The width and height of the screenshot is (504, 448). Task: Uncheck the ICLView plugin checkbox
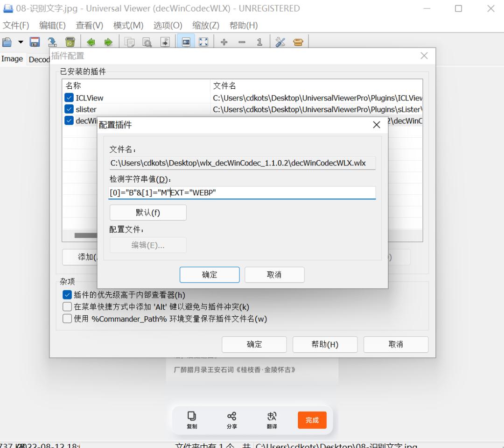pos(69,98)
